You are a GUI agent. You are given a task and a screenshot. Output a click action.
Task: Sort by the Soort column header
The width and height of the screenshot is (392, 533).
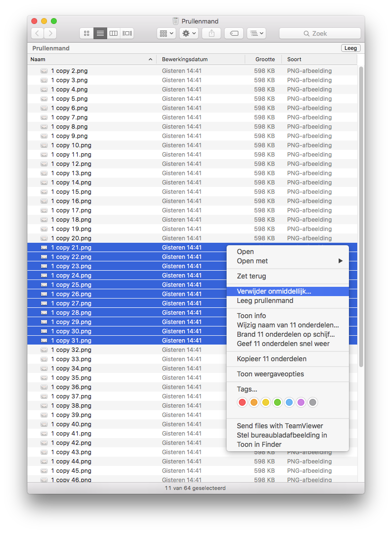(x=320, y=59)
